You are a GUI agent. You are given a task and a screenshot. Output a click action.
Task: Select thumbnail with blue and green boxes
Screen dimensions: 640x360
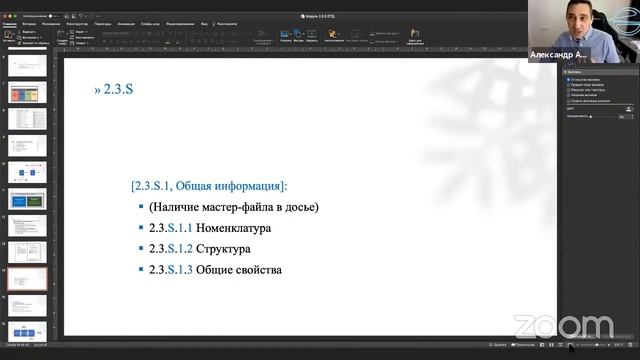[x=27, y=199]
